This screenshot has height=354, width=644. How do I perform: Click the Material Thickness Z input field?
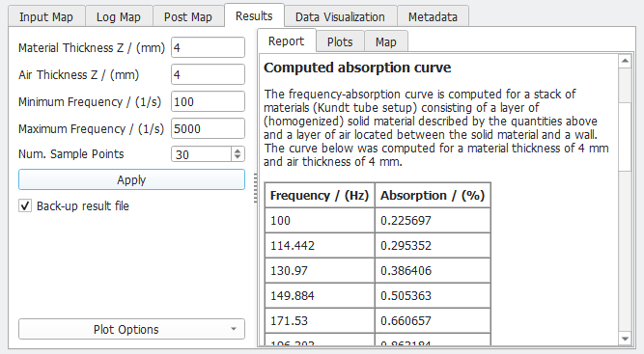coord(208,47)
